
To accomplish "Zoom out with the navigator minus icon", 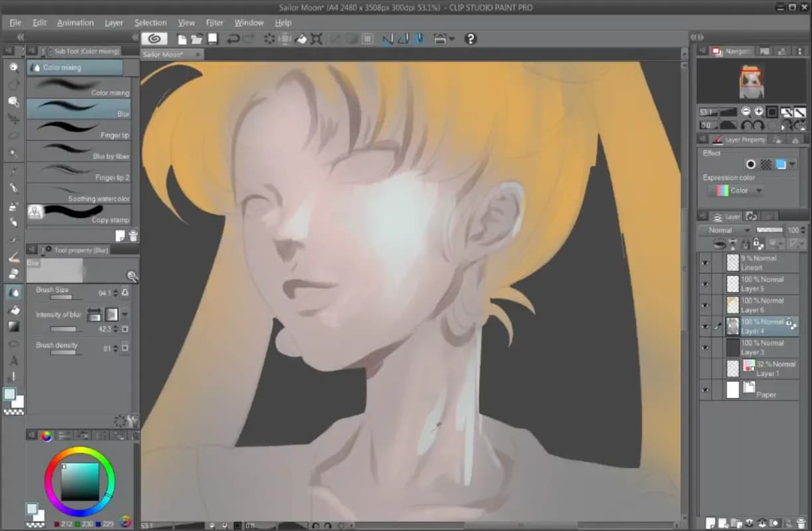I will tap(746, 112).
